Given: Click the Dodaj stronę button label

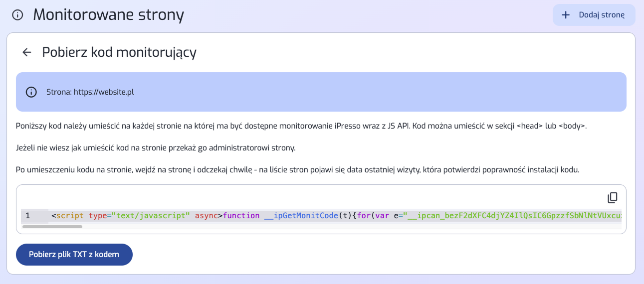Looking at the screenshot, I should (602, 15).
